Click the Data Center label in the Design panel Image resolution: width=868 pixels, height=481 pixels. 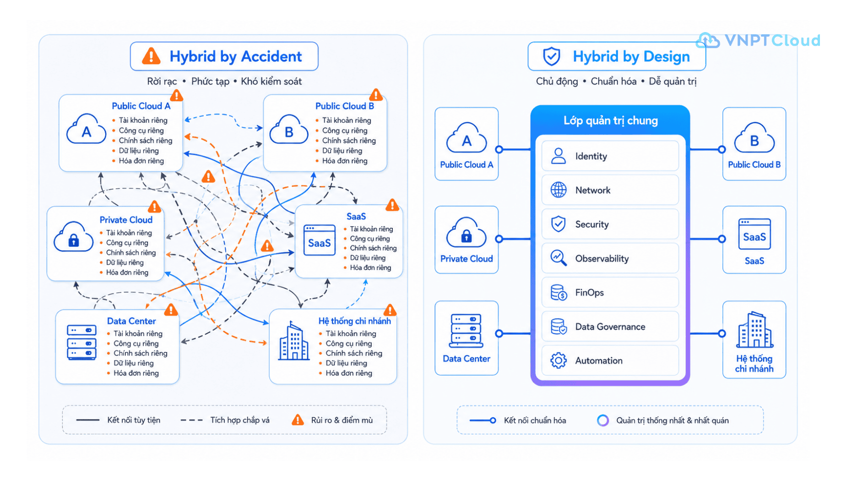tap(466, 359)
